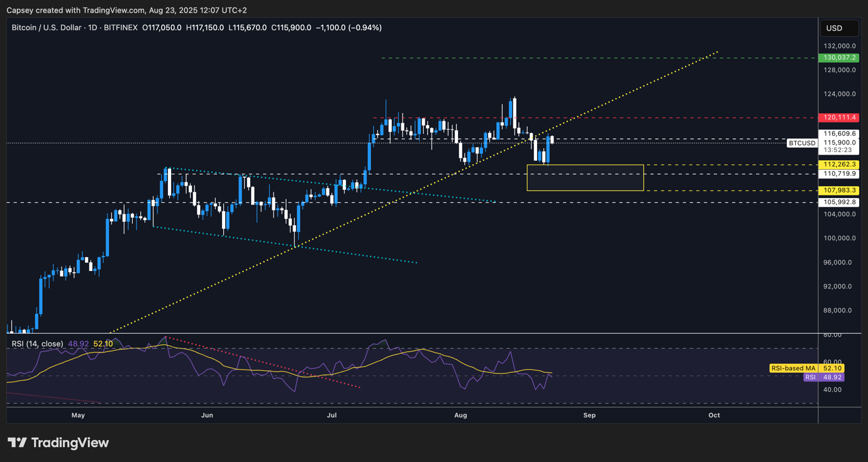Image resolution: width=868 pixels, height=462 pixels.
Task: Select the RSI (14, close) indicator legend
Action: coord(36,344)
